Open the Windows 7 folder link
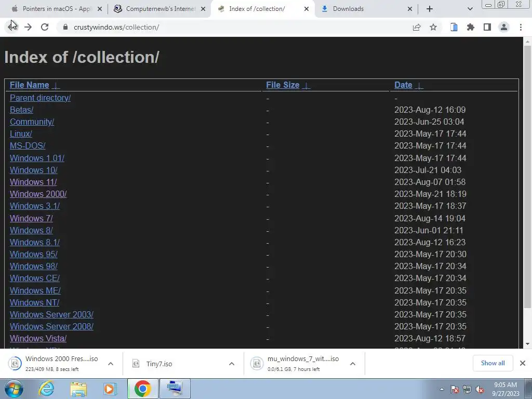 point(31,218)
